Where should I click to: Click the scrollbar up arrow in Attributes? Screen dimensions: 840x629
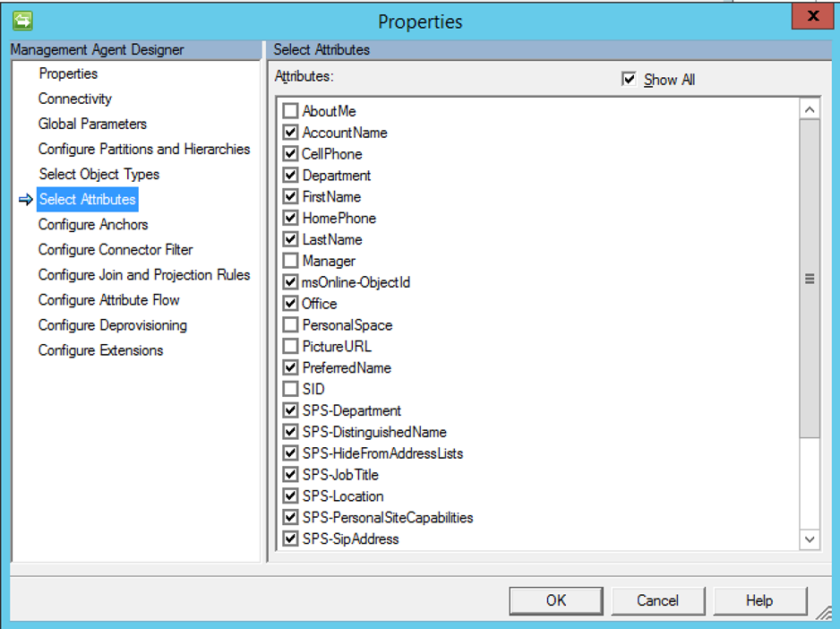(810, 109)
